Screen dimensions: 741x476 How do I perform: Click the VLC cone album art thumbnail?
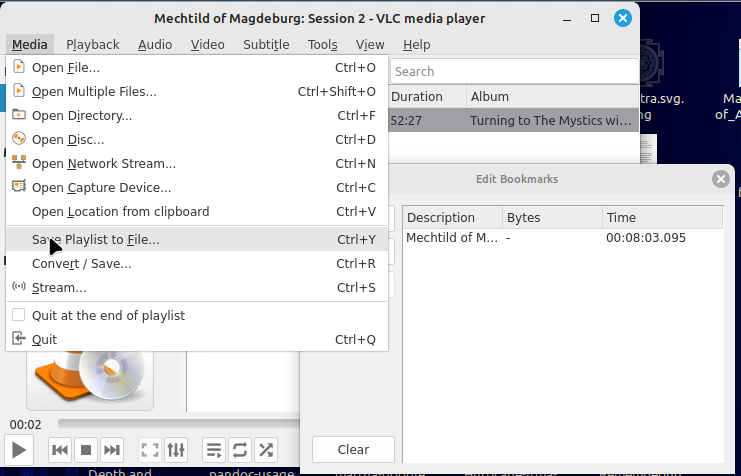click(x=90, y=381)
